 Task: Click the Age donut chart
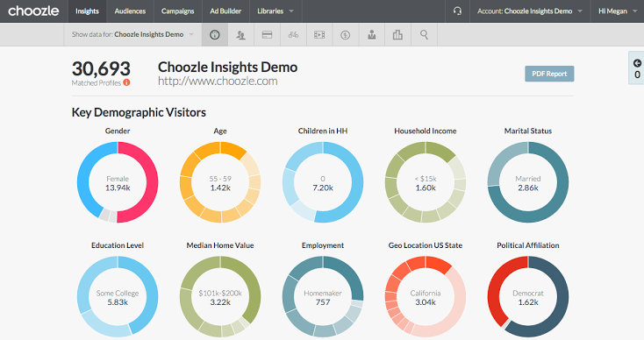tap(220, 182)
